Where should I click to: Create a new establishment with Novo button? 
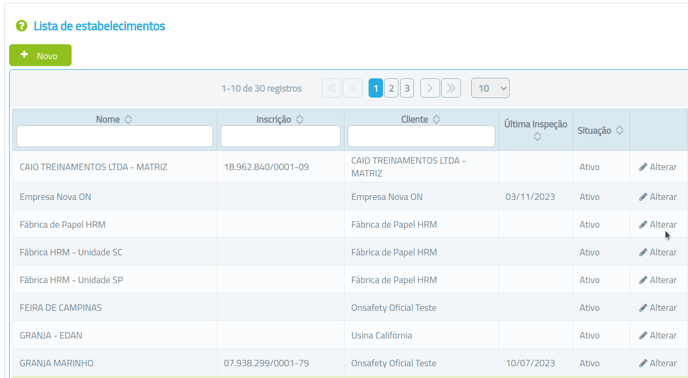tap(40, 55)
